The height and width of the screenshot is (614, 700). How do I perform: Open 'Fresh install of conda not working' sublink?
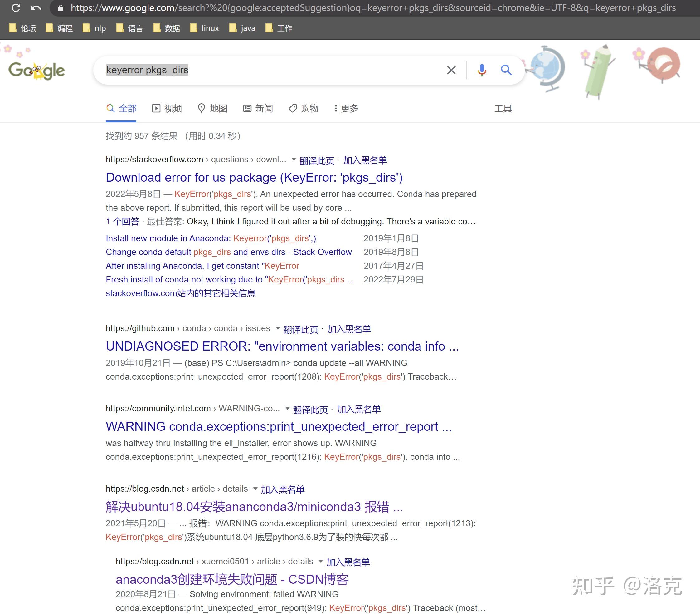[x=230, y=280]
